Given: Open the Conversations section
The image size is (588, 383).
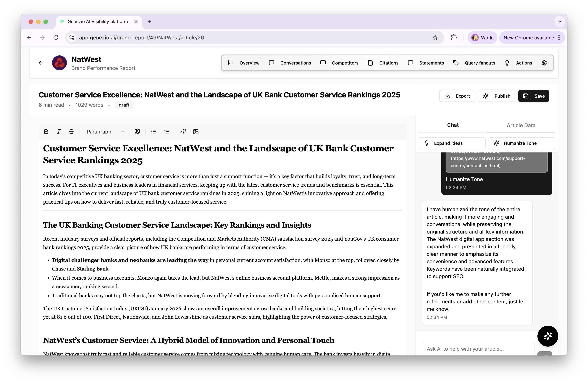Looking at the screenshot, I should pyautogui.click(x=295, y=63).
